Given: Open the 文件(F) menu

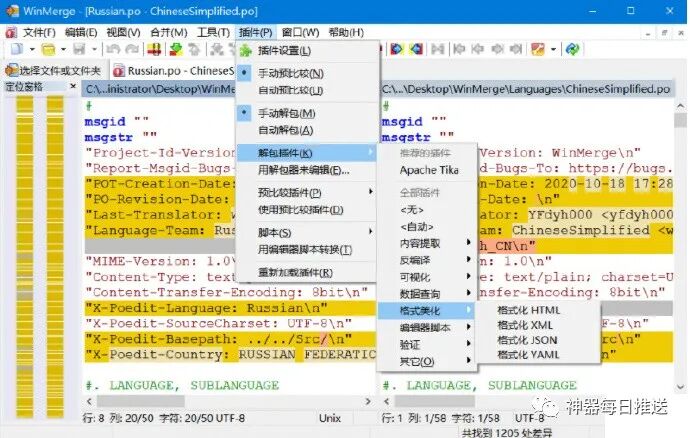Looking at the screenshot, I should (x=39, y=33).
